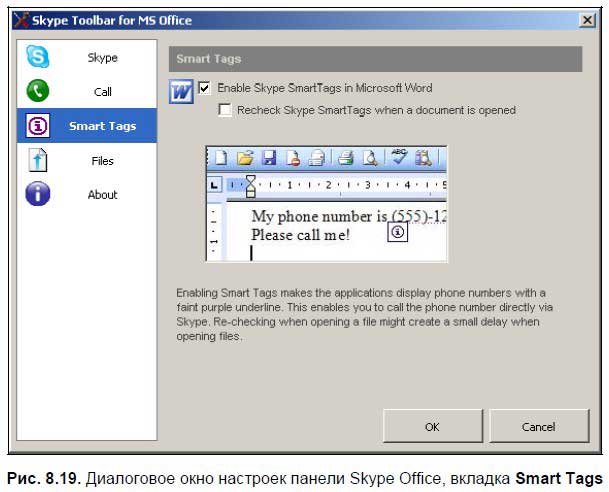Open the Skype section in sidebar
This screenshot has height=492, width=609.
click(x=102, y=58)
